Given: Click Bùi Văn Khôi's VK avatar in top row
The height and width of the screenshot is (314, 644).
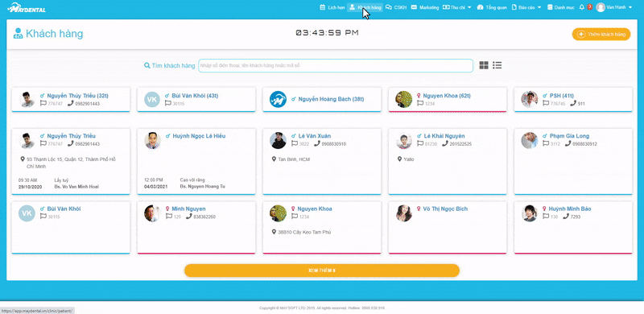Looking at the screenshot, I should point(152,100).
